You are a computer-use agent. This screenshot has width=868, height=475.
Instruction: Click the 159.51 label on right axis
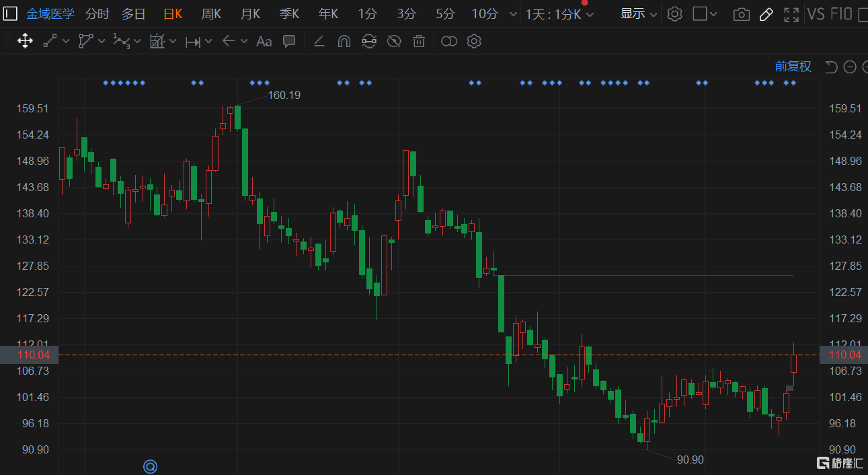(x=845, y=108)
